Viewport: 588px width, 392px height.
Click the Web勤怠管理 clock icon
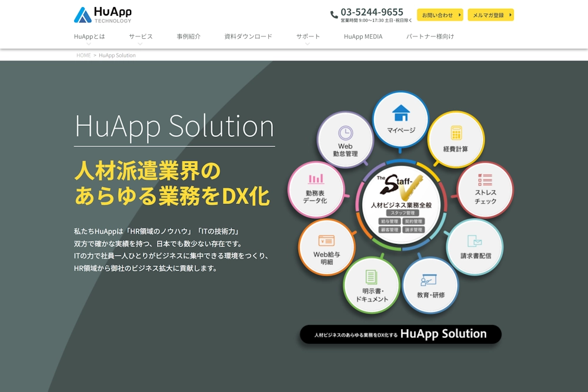346,134
